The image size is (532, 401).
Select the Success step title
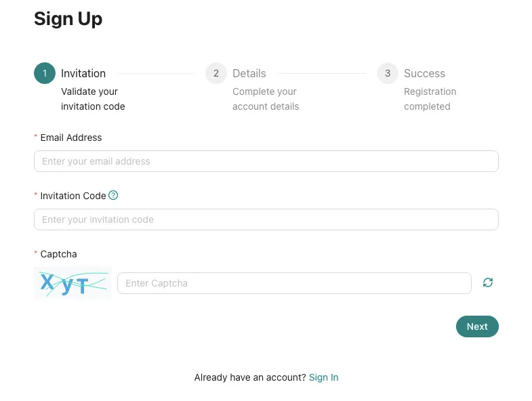424,73
